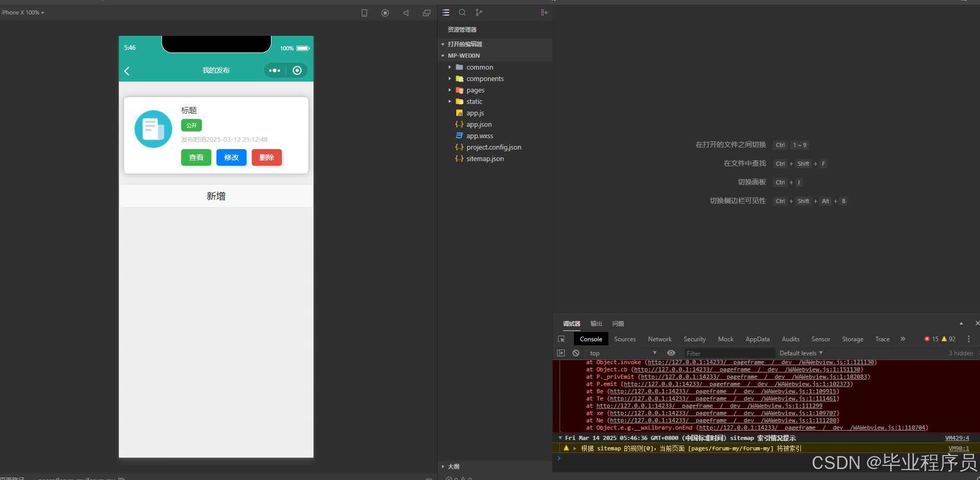
Task: Maximize the debugger panel with up arrow
Action: pos(961,323)
